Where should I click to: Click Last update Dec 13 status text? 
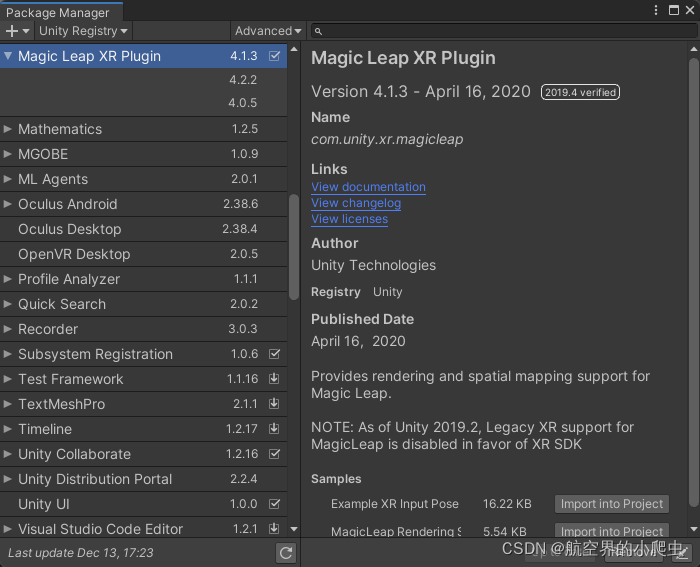pyautogui.click(x=80, y=553)
